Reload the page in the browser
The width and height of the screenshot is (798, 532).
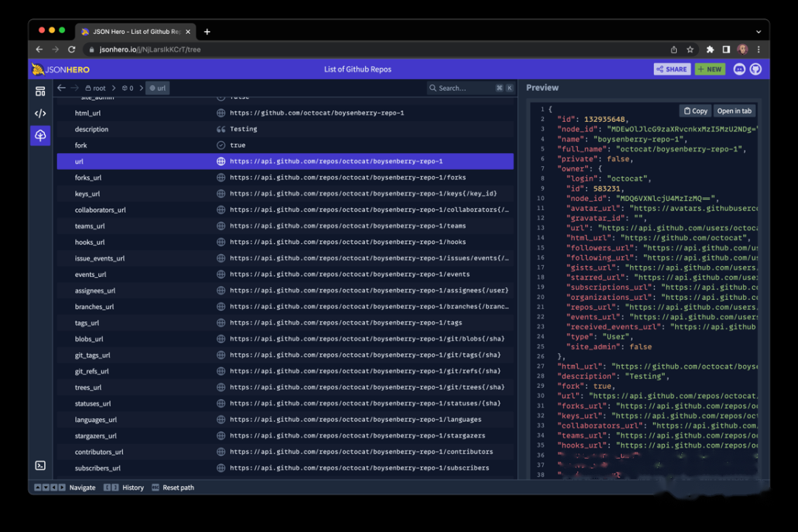tap(72, 50)
